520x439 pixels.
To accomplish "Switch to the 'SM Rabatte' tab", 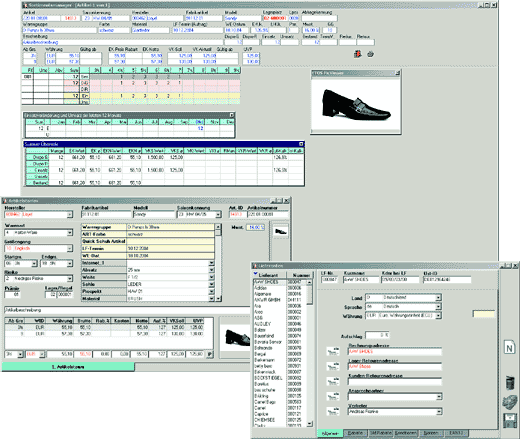I will click(x=380, y=433).
